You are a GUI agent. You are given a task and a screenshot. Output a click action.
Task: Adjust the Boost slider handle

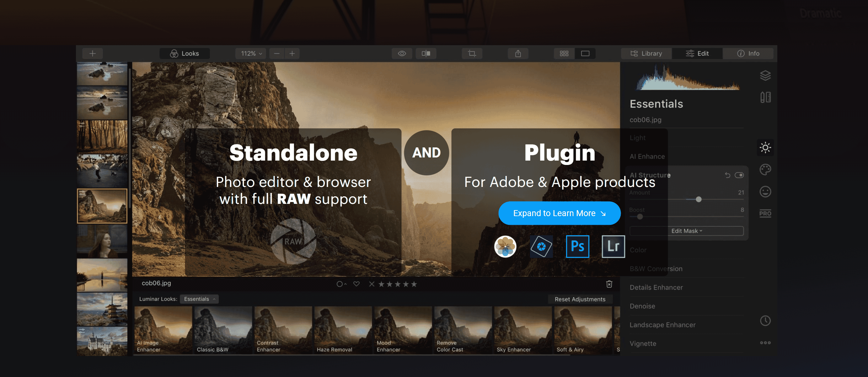point(640,217)
